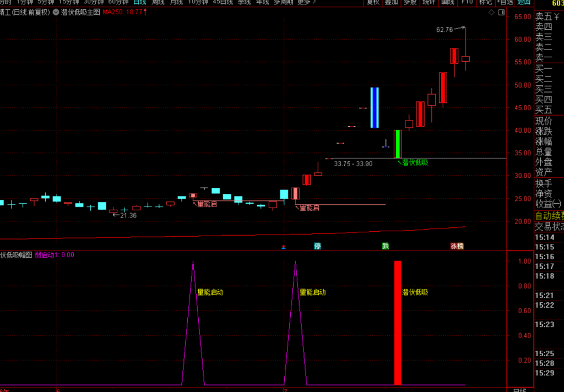Expand the 更多 periods menu
Image resolution: width=564 pixels, height=392 pixels.
[306, 2]
